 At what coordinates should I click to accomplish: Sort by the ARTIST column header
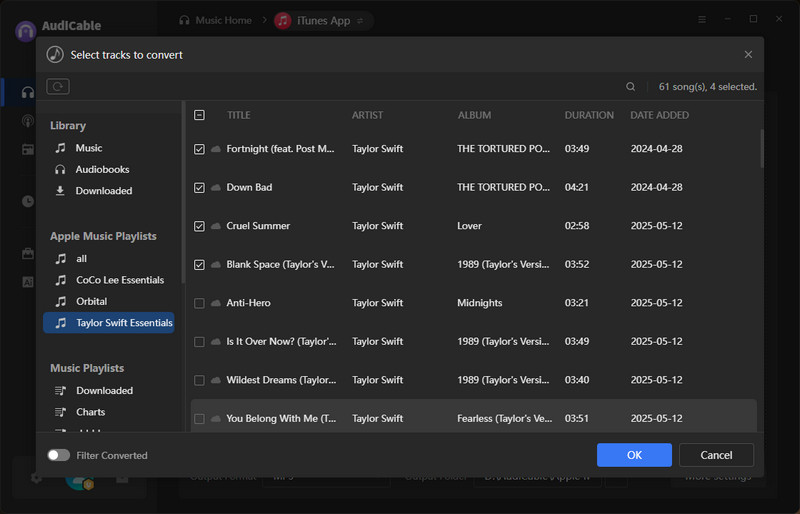[367, 115]
